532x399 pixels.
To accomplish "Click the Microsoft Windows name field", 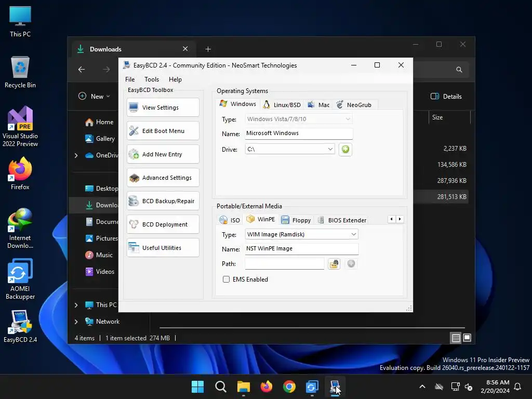I will click(x=299, y=134).
